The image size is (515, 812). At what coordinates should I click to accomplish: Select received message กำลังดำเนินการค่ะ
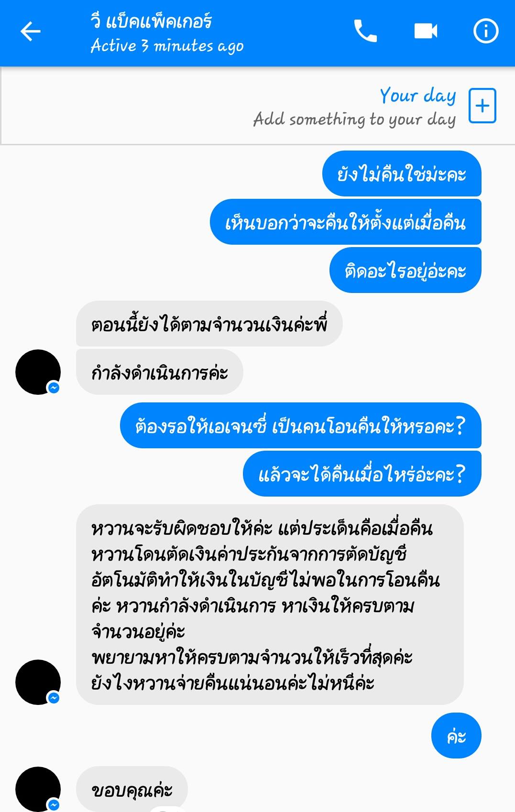(x=160, y=372)
